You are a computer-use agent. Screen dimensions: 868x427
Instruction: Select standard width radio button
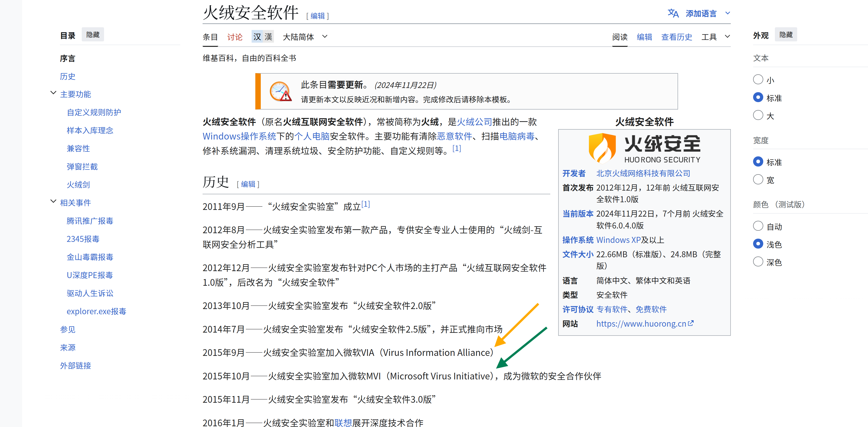point(758,162)
